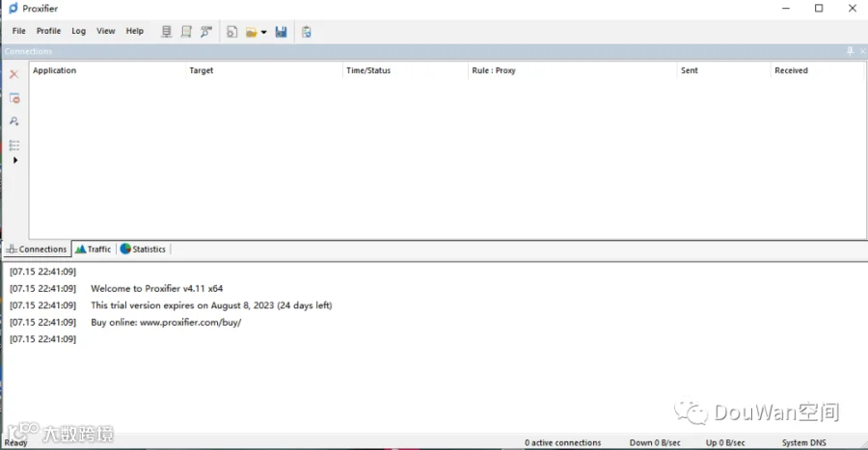This screenshot has height=450, width=868.
Task: Sort by the Sent column header
Action: [x=723, y=70]
